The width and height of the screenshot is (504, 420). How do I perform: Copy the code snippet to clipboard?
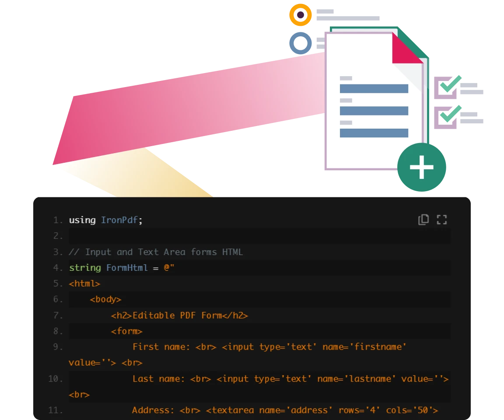(x=423, y=220)
